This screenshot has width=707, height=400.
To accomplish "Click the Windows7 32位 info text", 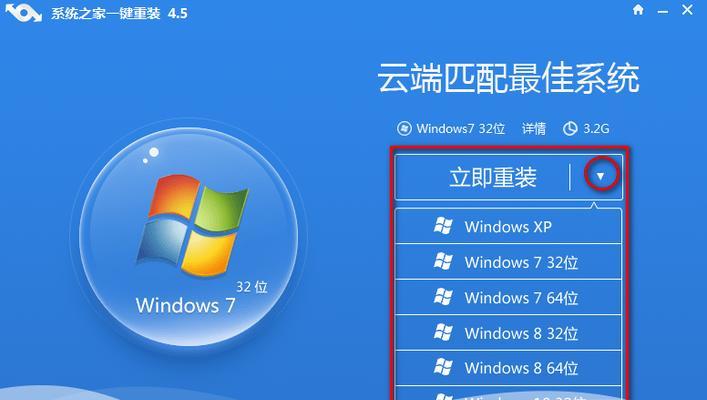I will [x=460, y=129].
